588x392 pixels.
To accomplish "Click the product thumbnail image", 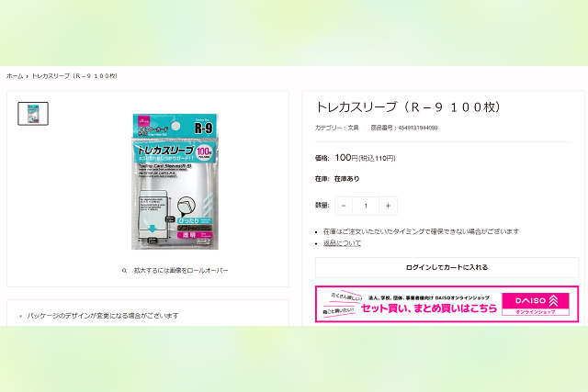I will click(33, 114).
